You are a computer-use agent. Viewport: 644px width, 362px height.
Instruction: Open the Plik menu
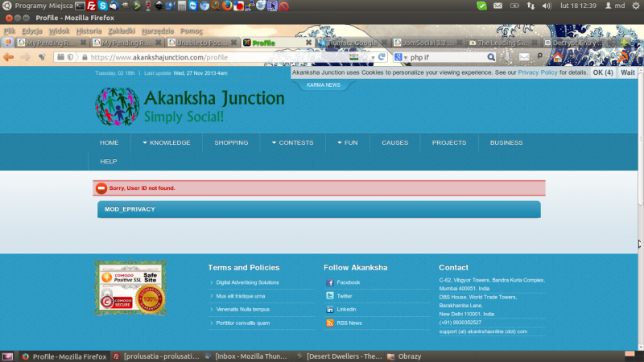[x=10, y=31]
